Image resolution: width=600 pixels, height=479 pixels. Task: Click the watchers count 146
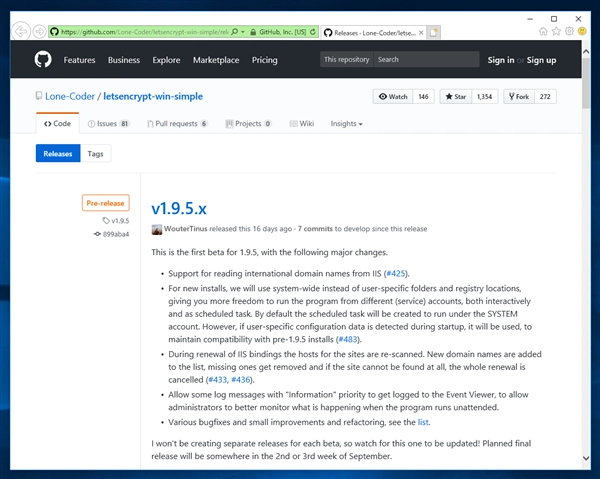pyautogui.click(x=423, y=96)
